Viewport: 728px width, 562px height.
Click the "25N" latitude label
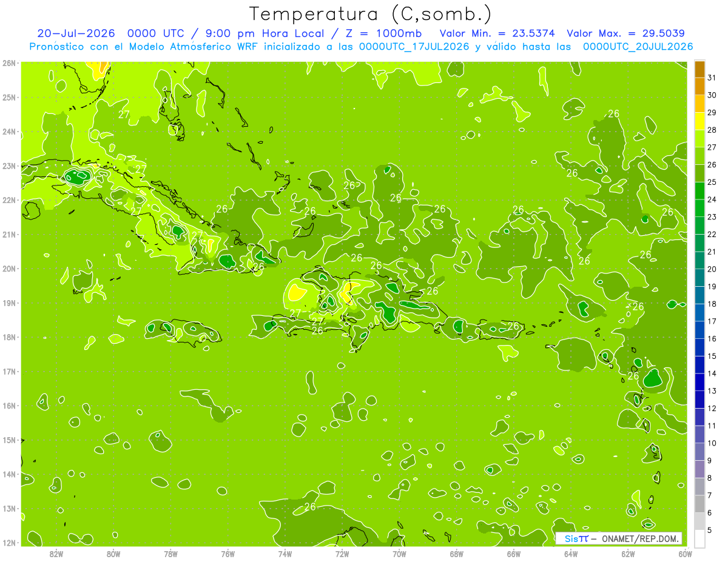pos(9,97)
